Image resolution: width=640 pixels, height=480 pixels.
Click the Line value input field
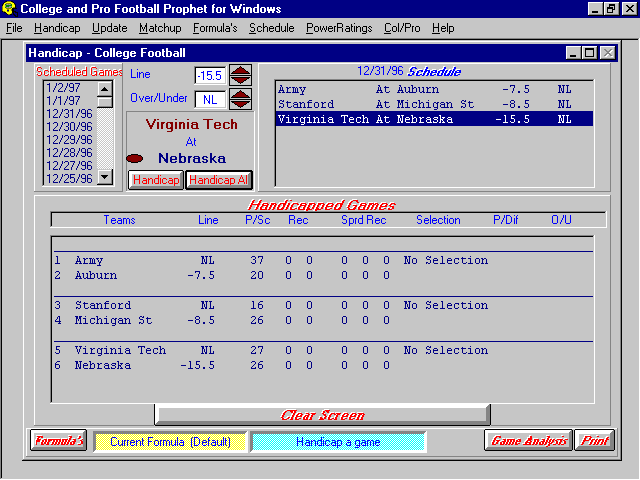pyautogui.click(x=209, y=75)
